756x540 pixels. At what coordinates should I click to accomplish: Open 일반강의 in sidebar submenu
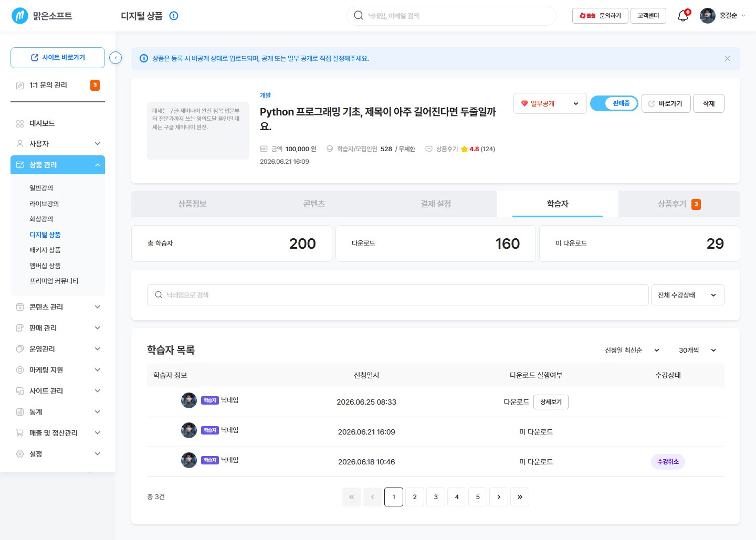[x=41, y=188]
